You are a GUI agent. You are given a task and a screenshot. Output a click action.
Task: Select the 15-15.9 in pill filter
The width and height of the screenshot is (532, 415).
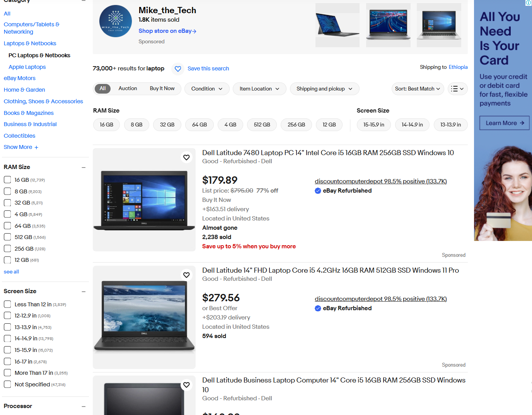(x=373, y=125)
